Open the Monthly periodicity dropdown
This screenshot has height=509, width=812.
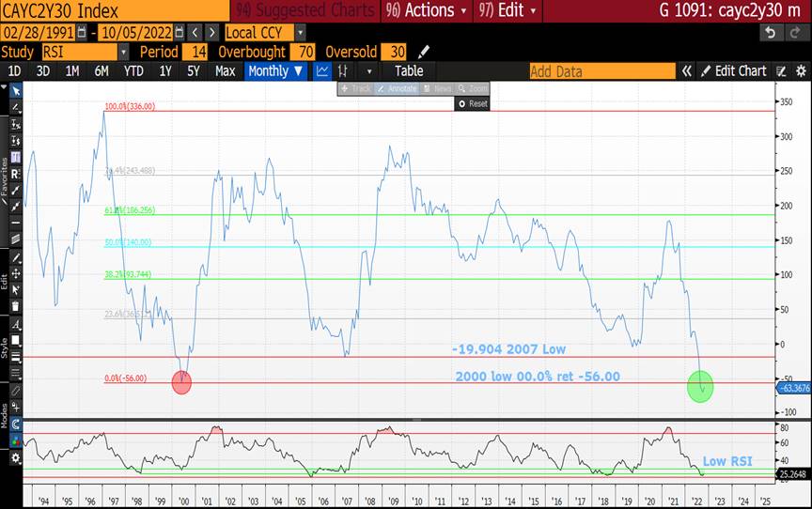tap(275, 70)
